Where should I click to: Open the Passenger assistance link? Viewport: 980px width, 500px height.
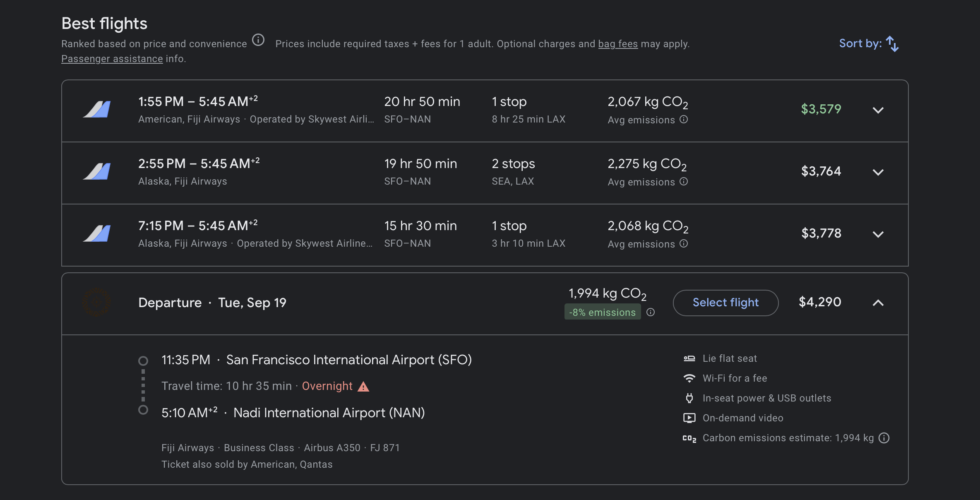(x=112, y=59)
